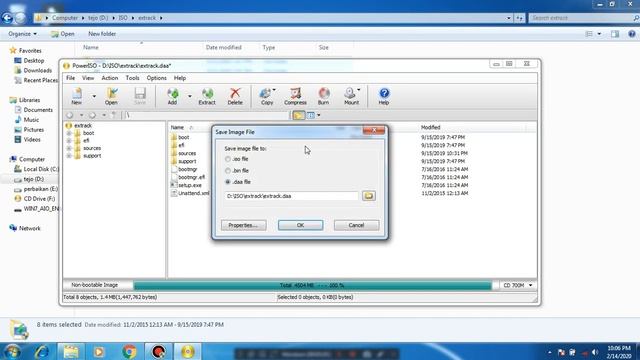The width and height of the screenshot is (640, 360).
Task: Expand the efi folder in tree
Action: click(x=69, y=140)
